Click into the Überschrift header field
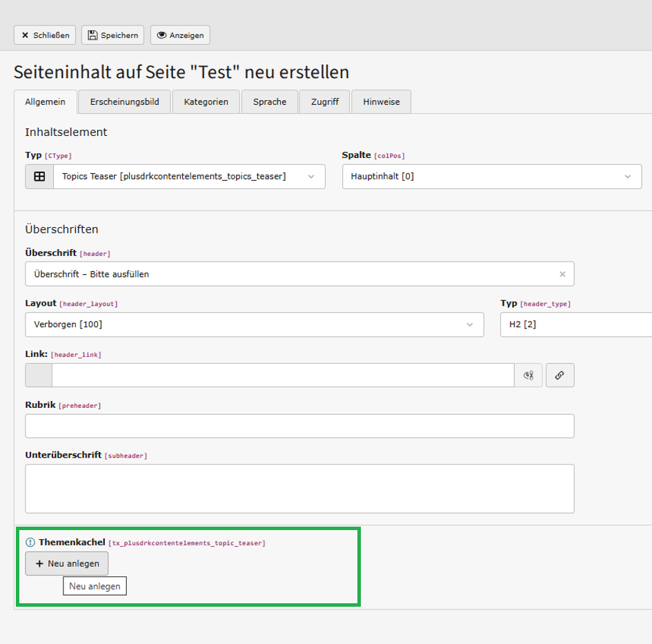The height and width of the screenshot is (644, 652). click(299, 274)
